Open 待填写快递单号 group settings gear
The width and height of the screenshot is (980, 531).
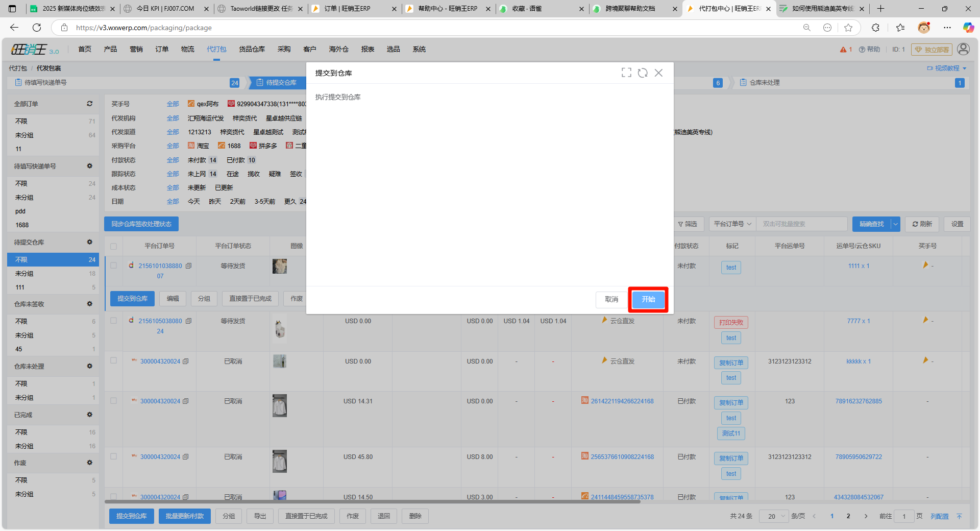[89, 166]
